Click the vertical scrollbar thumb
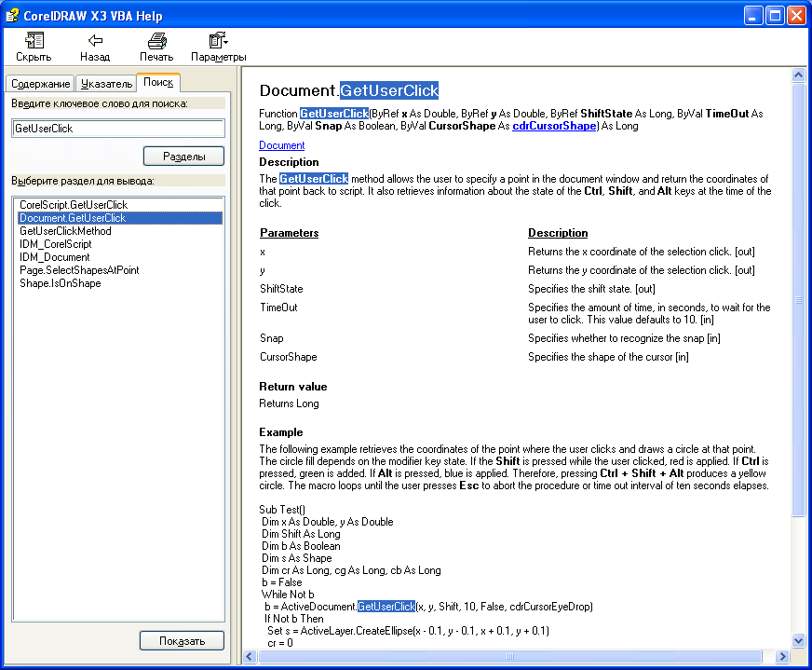The image size is (812, 670). pos(799,299)
